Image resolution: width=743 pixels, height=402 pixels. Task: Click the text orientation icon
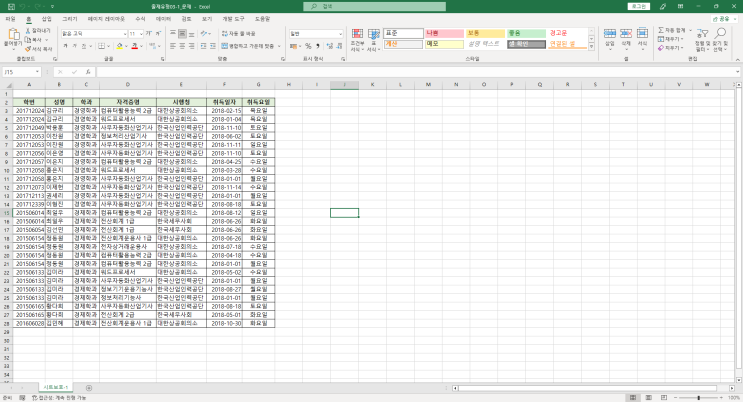pyautogui.click(x=204, y=34)
